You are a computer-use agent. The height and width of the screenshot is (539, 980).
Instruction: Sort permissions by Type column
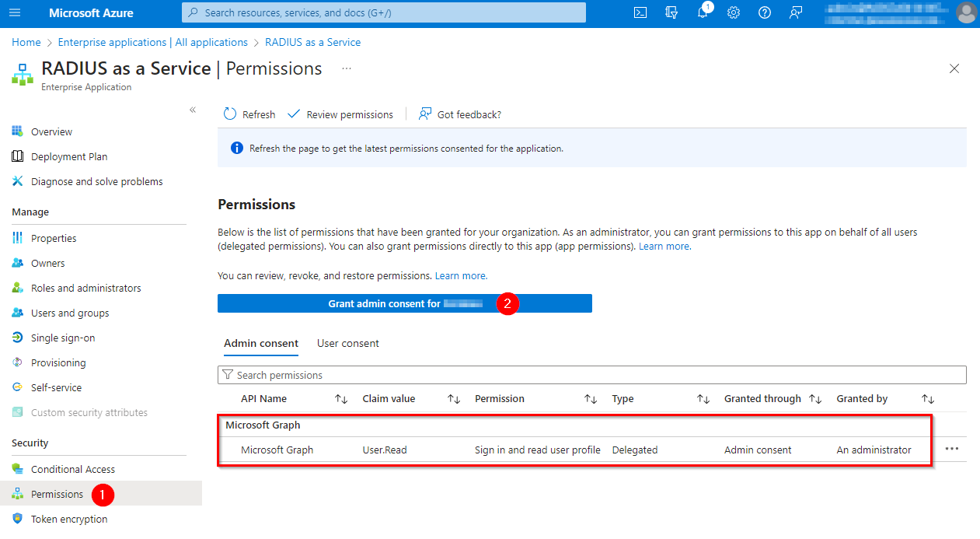[703, 399]
